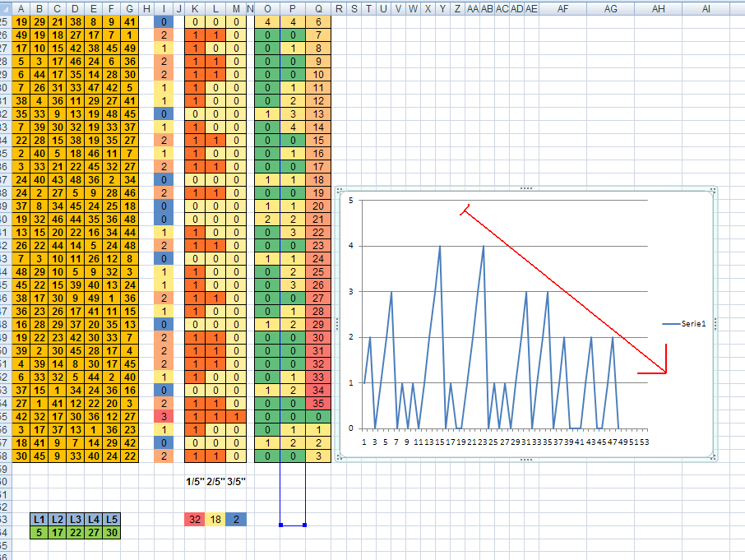This screenshot has width=745, height=560.
Task: Select the blue cell showing 2 in row 63
Action: click(237, 519)
